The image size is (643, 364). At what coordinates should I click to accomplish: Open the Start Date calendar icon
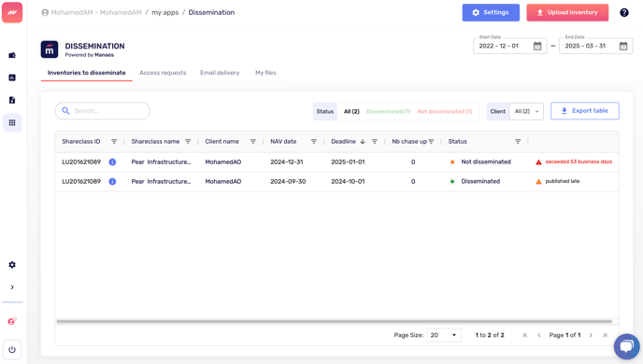pos(537,46)
